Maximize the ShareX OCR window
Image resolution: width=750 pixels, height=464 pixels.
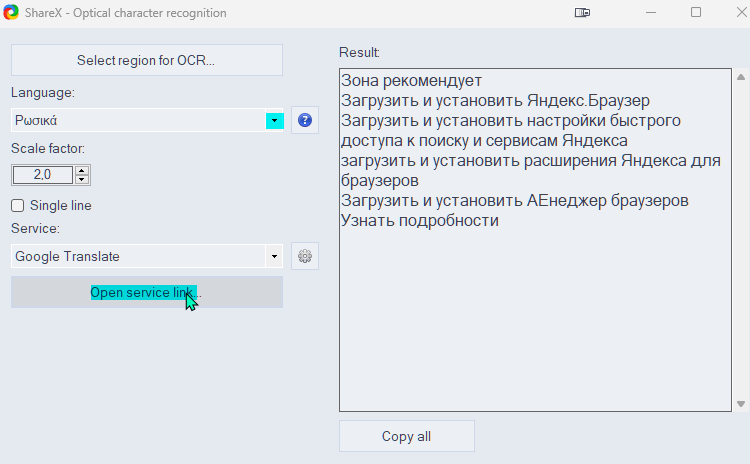tap(696, 12)
